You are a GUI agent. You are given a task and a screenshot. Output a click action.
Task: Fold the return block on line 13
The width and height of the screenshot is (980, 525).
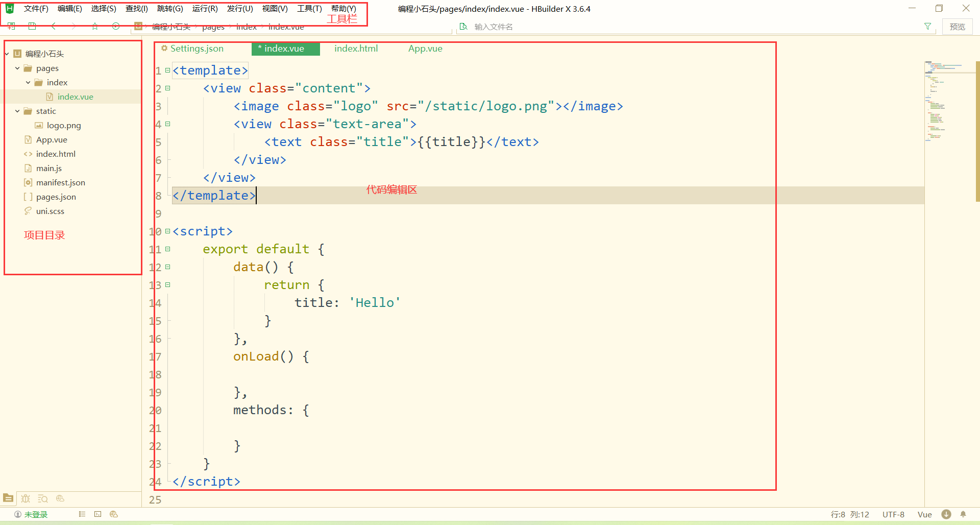click(x=167, y=285)
